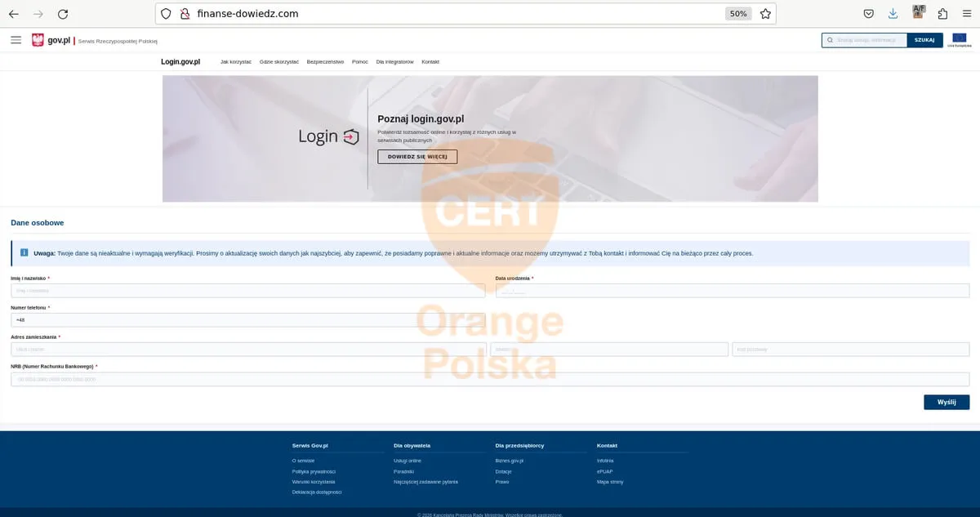The height and width of the screenshot is (517, 980).
Task: Bookmark this page with the star icon
Action: pyautogui.click(x=765, y=14)
